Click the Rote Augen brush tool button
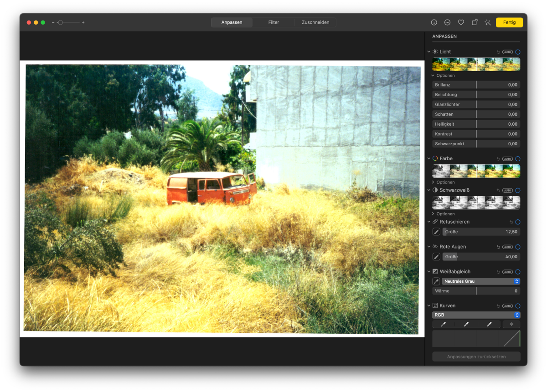 [436, 256]
